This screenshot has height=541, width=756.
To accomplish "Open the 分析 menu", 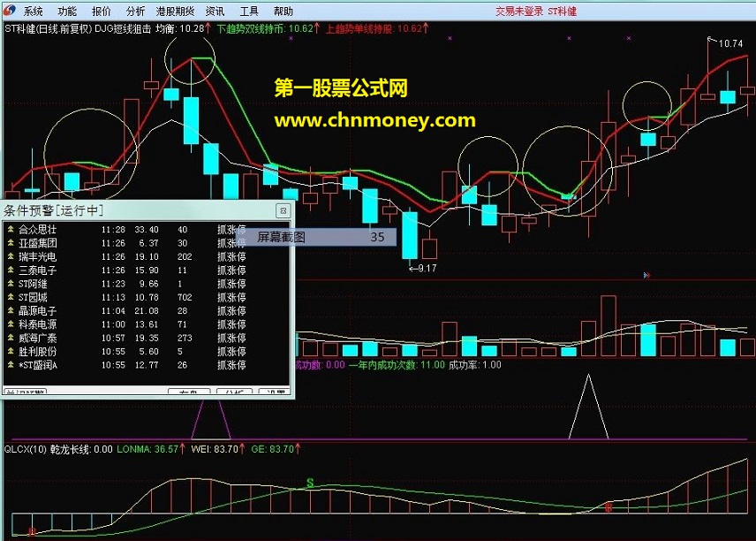I will (x=135, y=11).
